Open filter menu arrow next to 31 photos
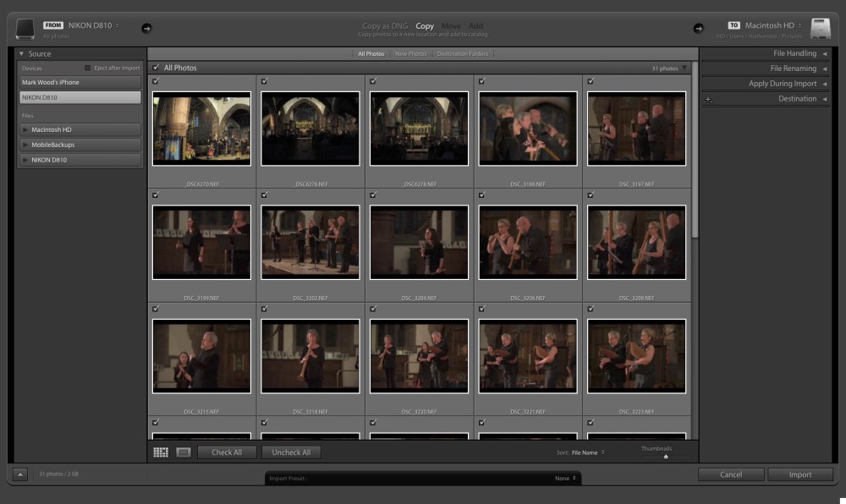 tap(684, 68)
